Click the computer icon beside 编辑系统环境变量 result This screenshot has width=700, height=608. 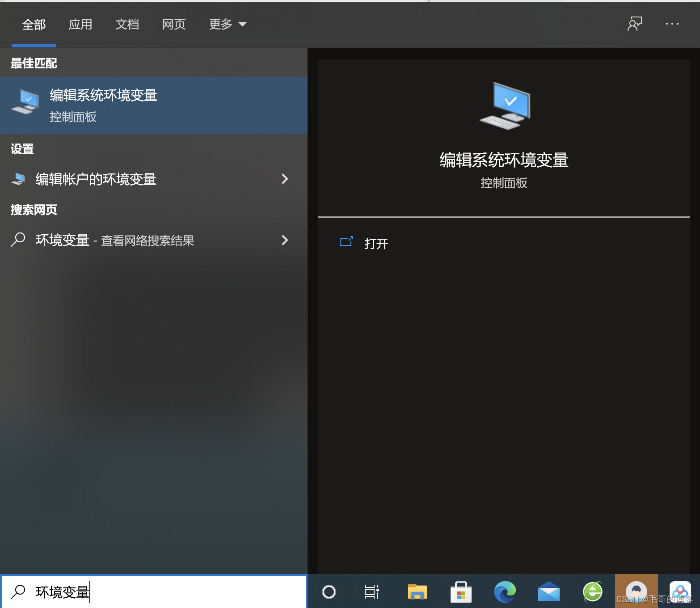25,102
